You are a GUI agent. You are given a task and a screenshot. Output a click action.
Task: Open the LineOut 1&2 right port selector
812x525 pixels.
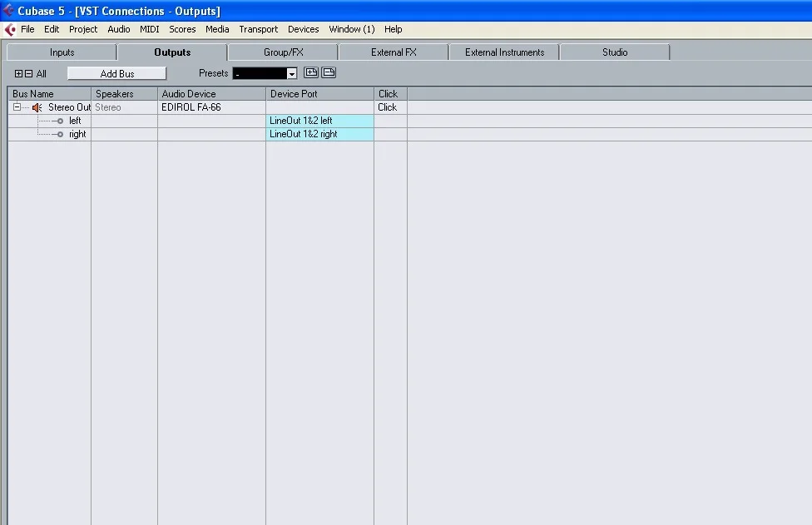pyautogui.click(x=319, y=134)
